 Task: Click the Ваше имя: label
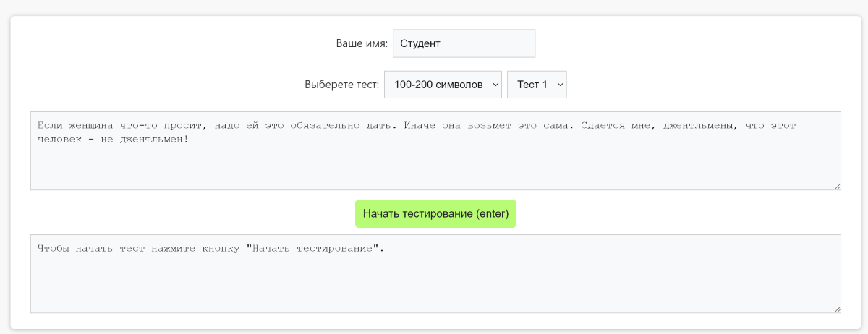point(362,43)
